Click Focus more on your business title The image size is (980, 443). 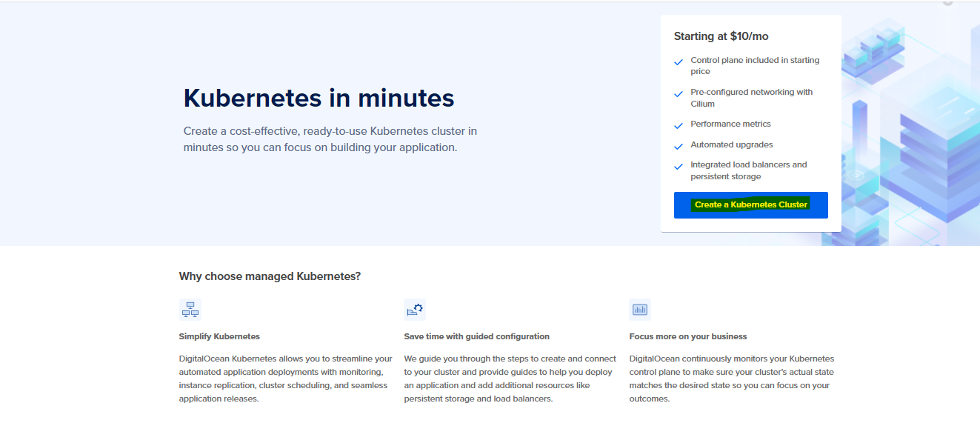click(x=687, y=336)
